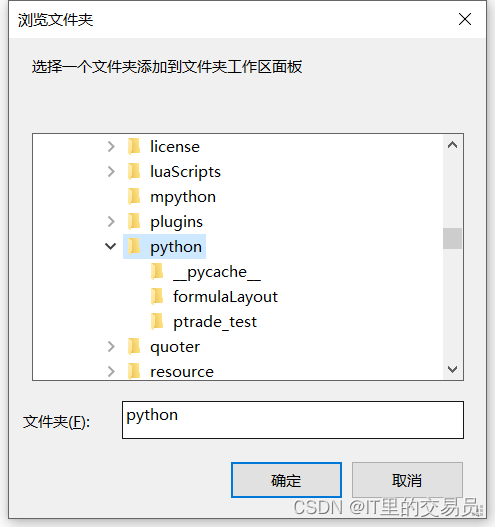Click the license folder icon
The width and height of the screenshot is (495, 527).
pos(134,147)
